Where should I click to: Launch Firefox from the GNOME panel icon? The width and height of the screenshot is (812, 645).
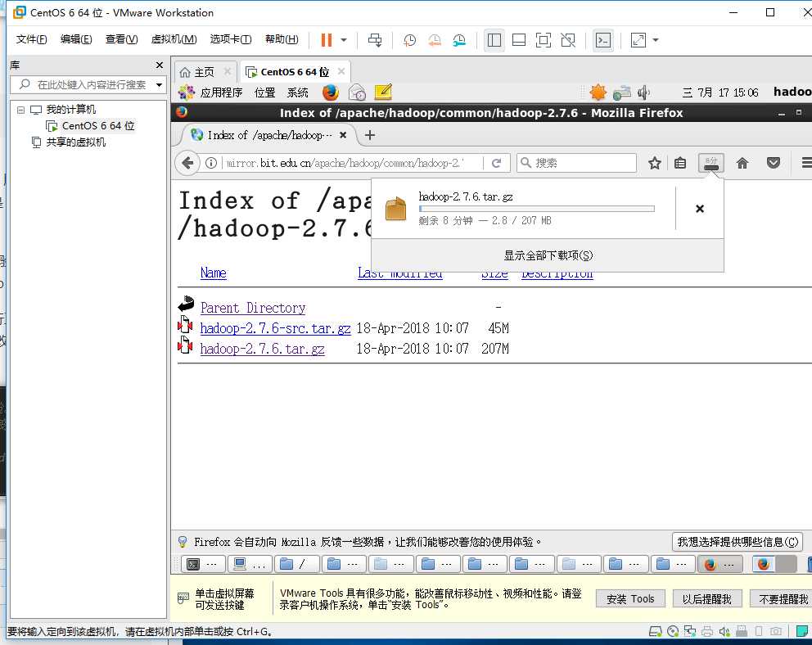click(330, 92)
